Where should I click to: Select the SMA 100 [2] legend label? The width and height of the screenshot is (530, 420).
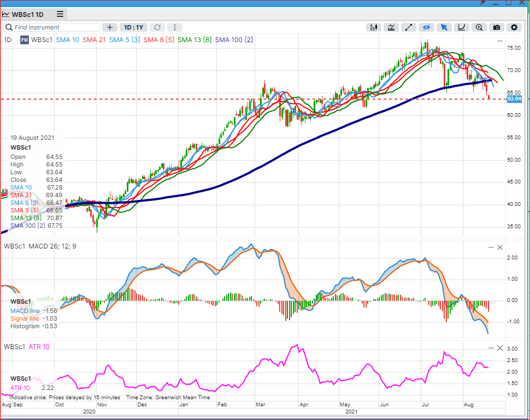click(x=234, y=40)
